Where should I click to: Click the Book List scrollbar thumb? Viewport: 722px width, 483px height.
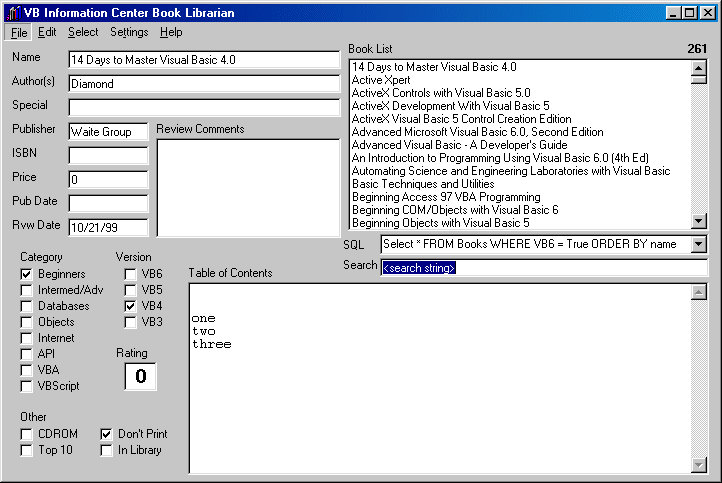pyautogui.click(x=699, y=80)
